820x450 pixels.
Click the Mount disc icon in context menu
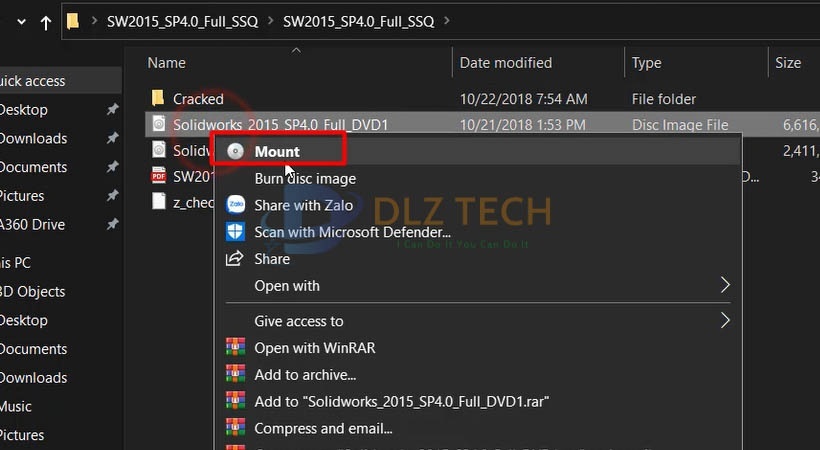point(235,151)
